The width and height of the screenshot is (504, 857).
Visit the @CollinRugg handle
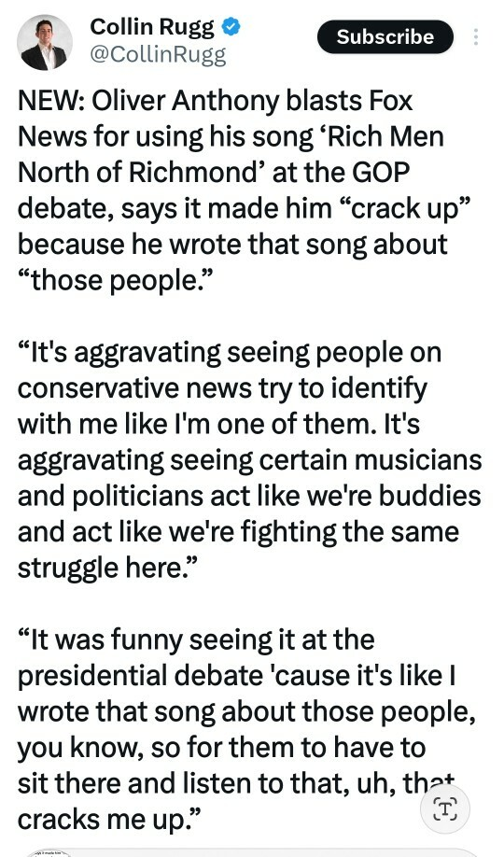(x=158, y=55)
